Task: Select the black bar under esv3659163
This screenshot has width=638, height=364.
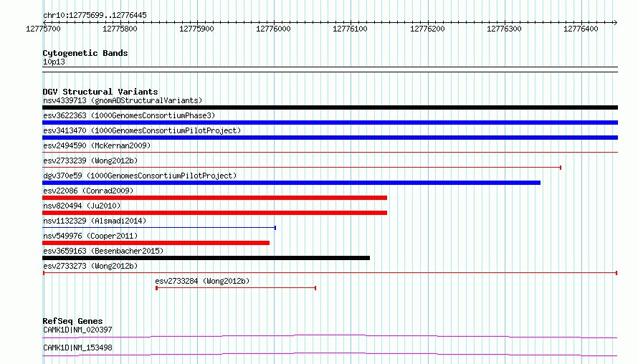Action: tap(206, 258)
